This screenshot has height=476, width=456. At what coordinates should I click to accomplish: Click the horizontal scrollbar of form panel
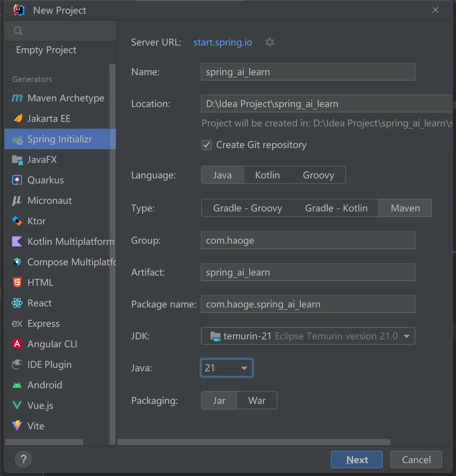[254, 442]
